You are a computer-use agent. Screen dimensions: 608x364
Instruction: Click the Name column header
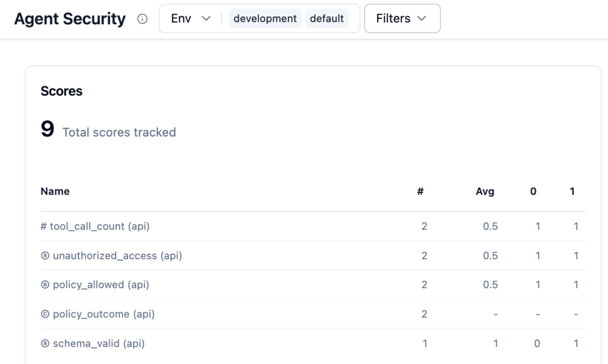55,191
